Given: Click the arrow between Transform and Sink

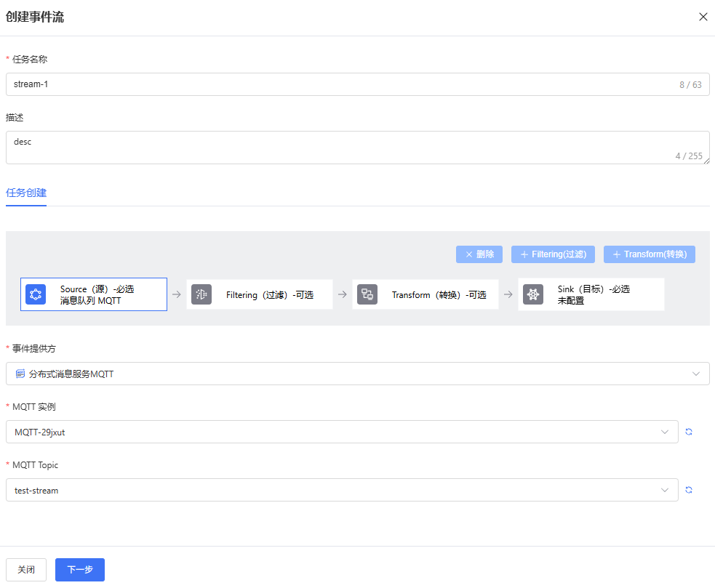Looking at the screenshot, I should pos(508,294).
